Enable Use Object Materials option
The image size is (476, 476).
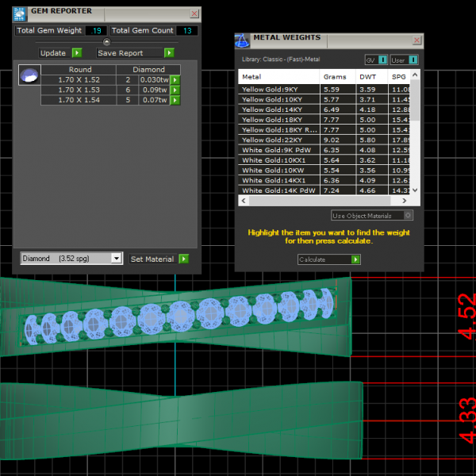(x=408, y=216)
